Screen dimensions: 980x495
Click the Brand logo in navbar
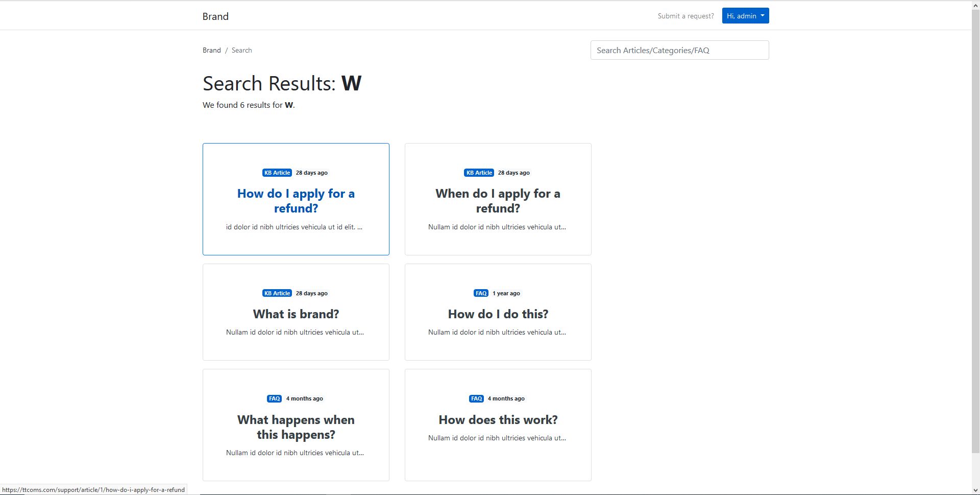[215, 16]
